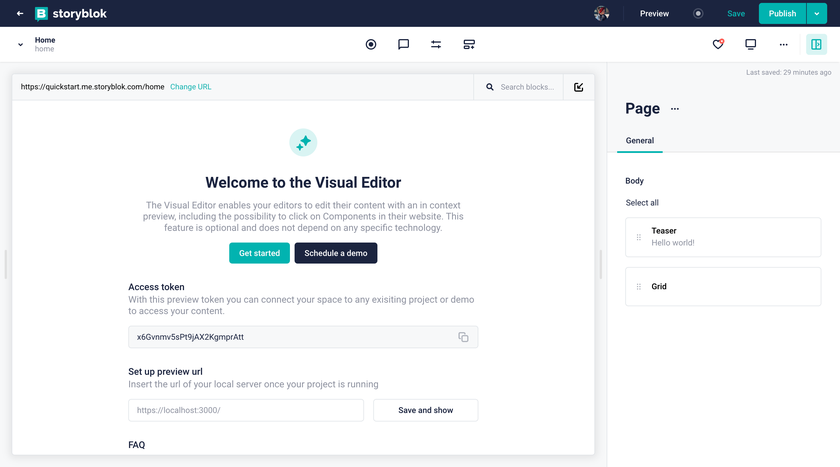Image resolution: width=840 pixels, height=467 pixels.
Task: Click the search magnifier icon
Action: (x=490, y=87)
